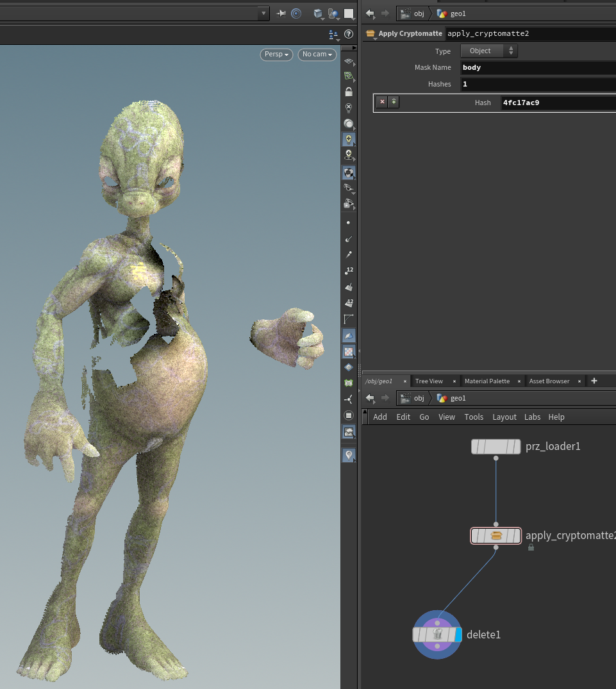616x689 pixels.
Task: Click the viewport help question mark icon
Action: 349,35
